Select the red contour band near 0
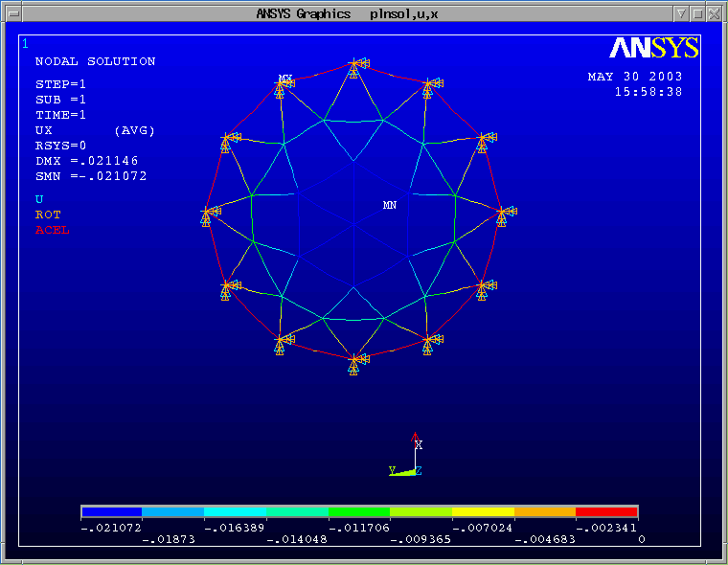 click(606, 511)
